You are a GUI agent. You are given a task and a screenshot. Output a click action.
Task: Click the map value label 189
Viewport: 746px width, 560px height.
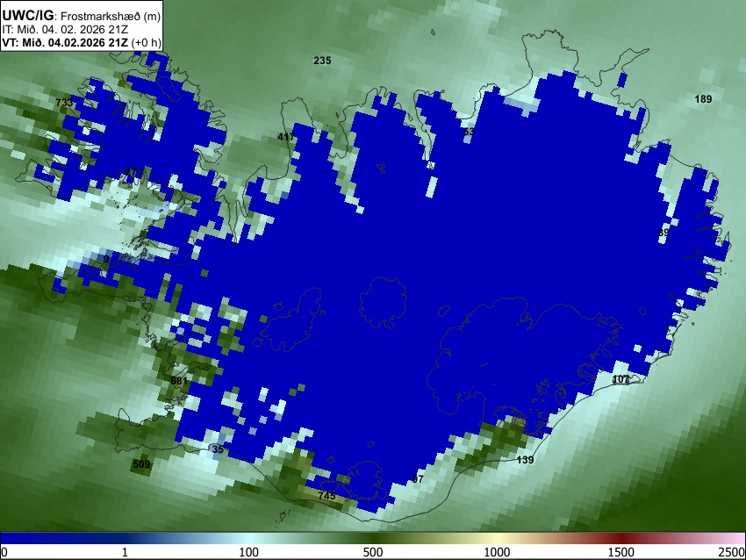703,99
